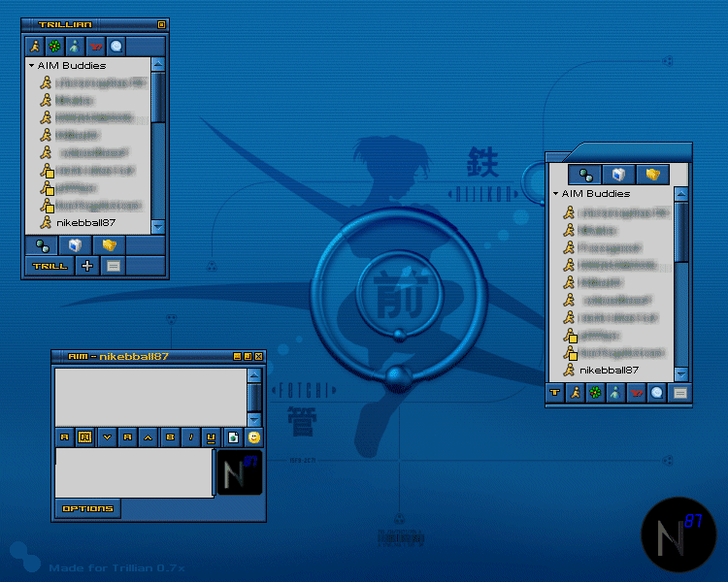The image size is (728, 582).
Task: Click the red Yahoo icon in the Trillian-titled window toolbar
Action: (x=96, y=47)
